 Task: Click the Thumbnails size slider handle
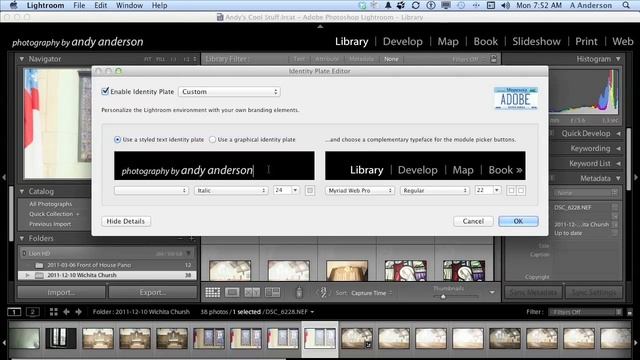pos(443,297)
